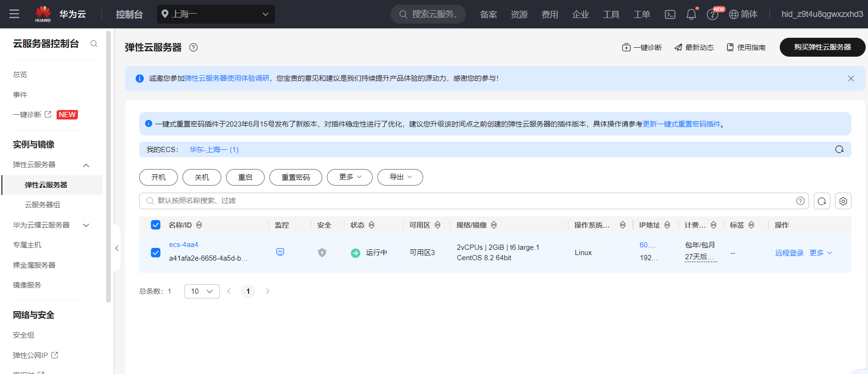Click the security shield icon for ecs-4aa4
The height and width of the screenshot is (374, 868).
tap(322, 253)
